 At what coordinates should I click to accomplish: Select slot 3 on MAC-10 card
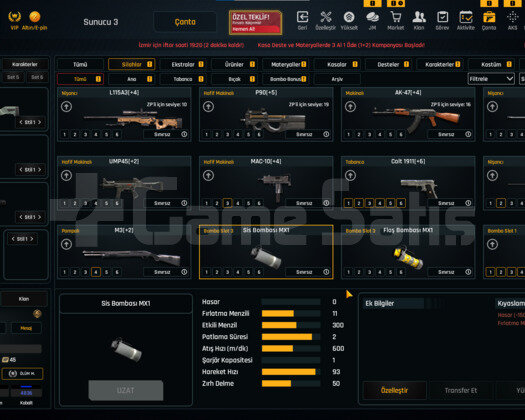(227, 203)
